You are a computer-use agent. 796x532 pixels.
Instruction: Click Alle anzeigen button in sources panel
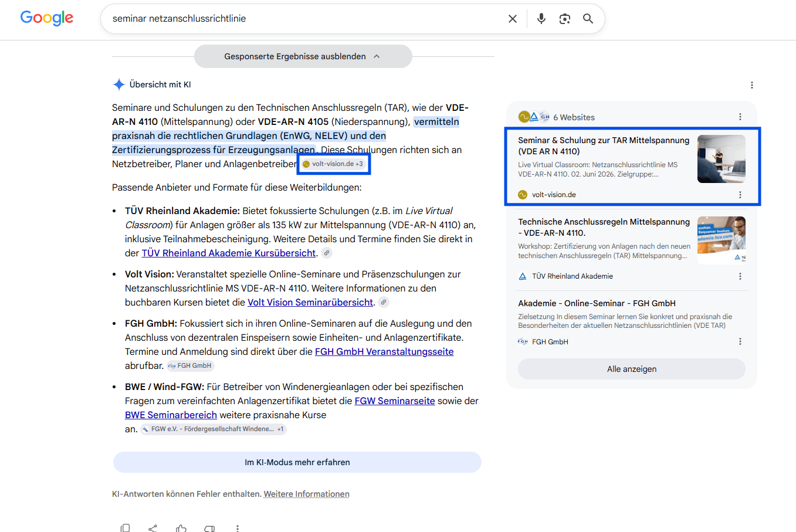coord(632,369)
